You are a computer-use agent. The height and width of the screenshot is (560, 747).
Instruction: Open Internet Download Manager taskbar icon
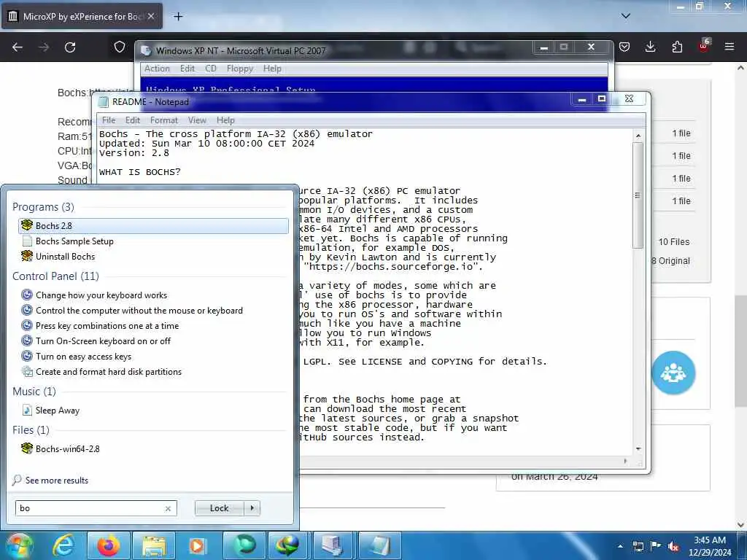point(289,545)
